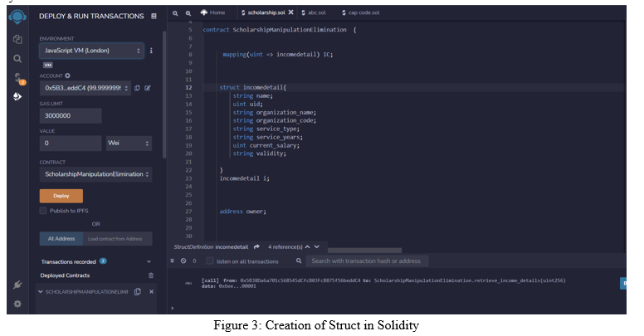Click the documentation icon beside DEPLOY & RUN TRANSACTIONS

tap(154, 16)
